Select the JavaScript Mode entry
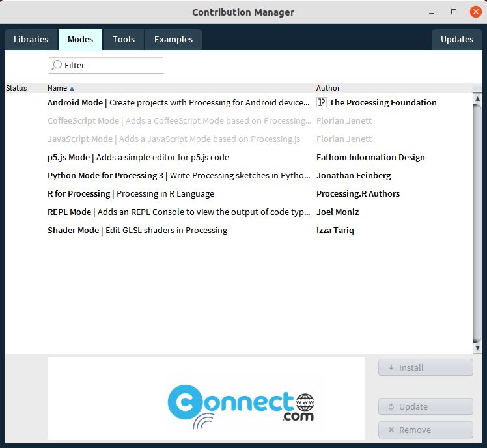 pyautogui.click(x=238, y=139)
